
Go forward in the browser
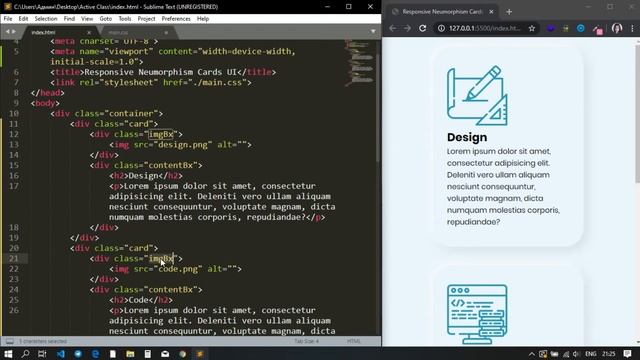pyautogui.click(x=407, y=28)
